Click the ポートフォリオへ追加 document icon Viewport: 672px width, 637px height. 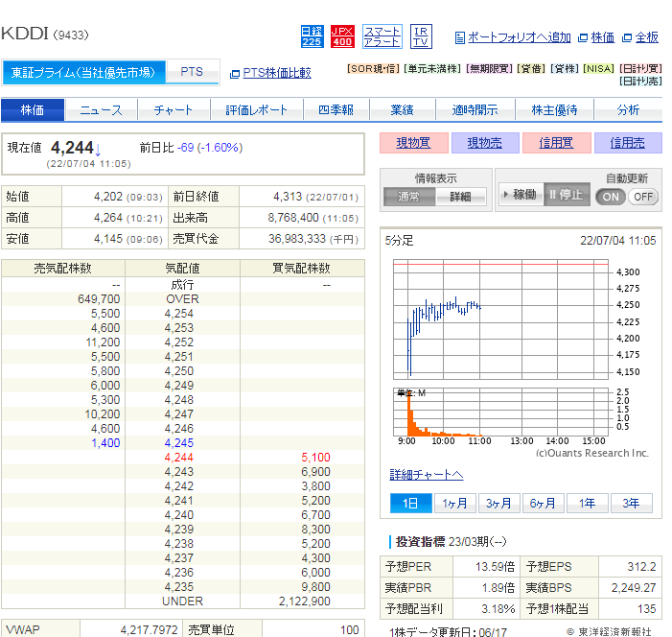point(460,37)
